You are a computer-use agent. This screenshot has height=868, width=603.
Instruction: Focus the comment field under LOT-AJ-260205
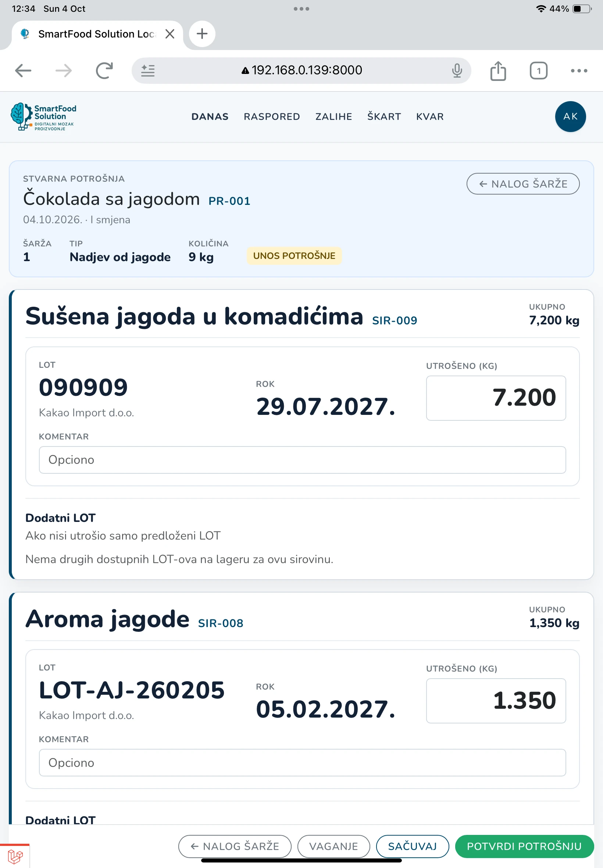[x=302, y=762]
